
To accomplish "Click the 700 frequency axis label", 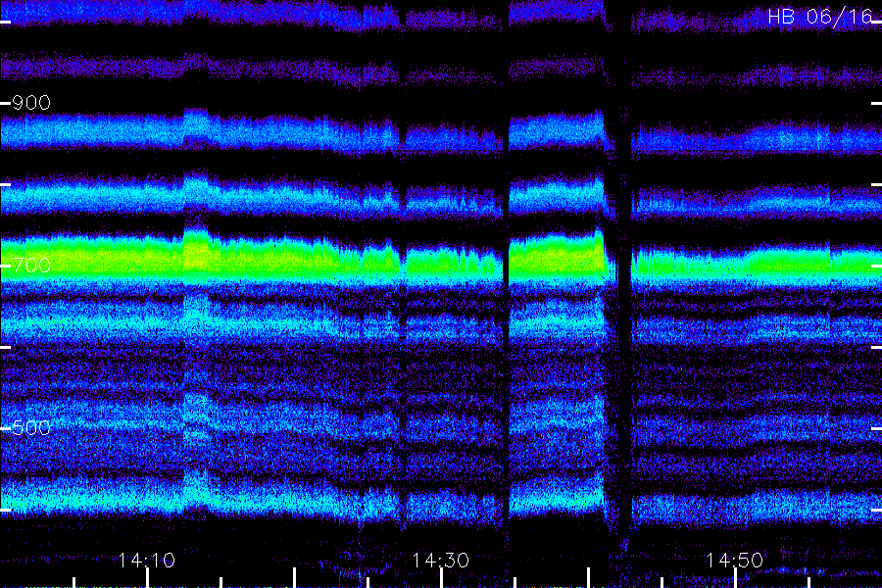I will pos(31,265).
